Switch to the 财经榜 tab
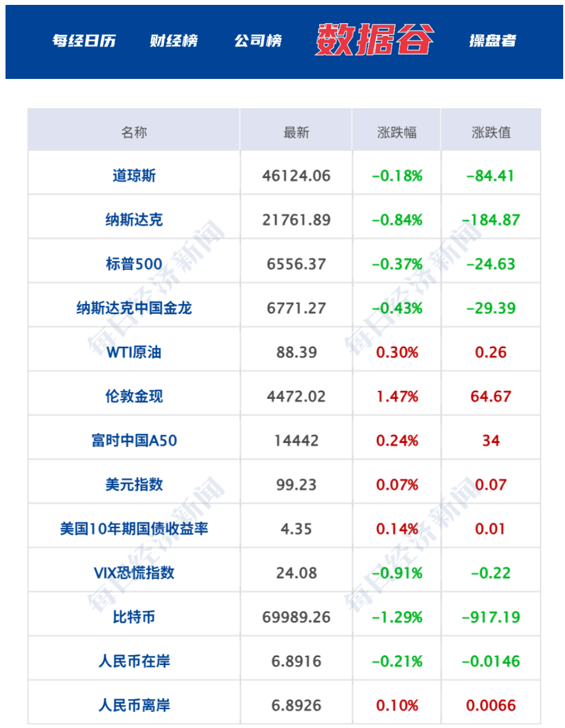565x728 pixels. coord(174,41)
